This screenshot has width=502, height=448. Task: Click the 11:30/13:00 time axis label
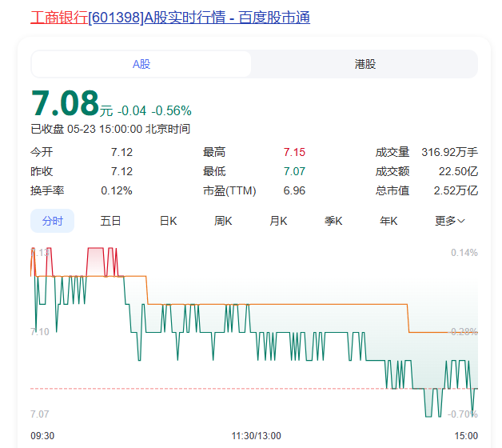point(256,436)
